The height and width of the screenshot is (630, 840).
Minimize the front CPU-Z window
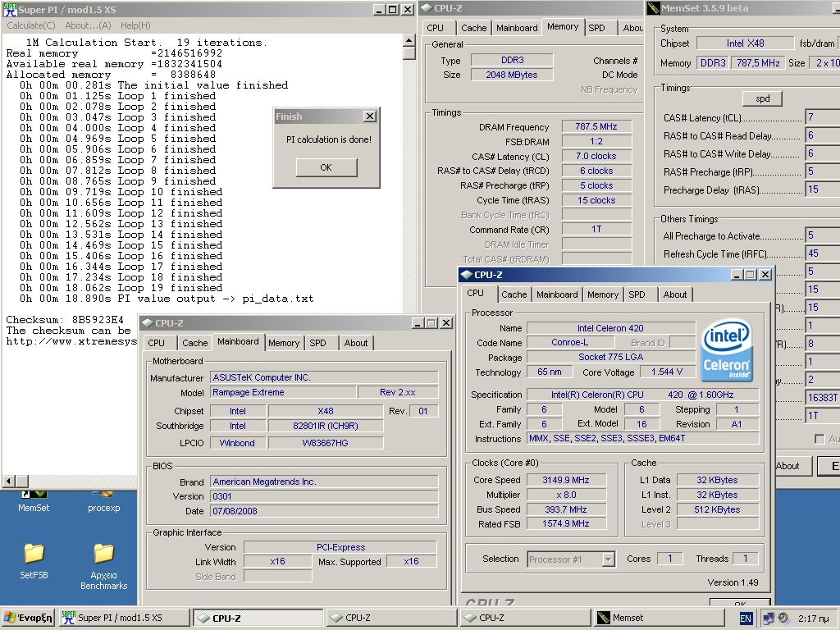point(737,275)
